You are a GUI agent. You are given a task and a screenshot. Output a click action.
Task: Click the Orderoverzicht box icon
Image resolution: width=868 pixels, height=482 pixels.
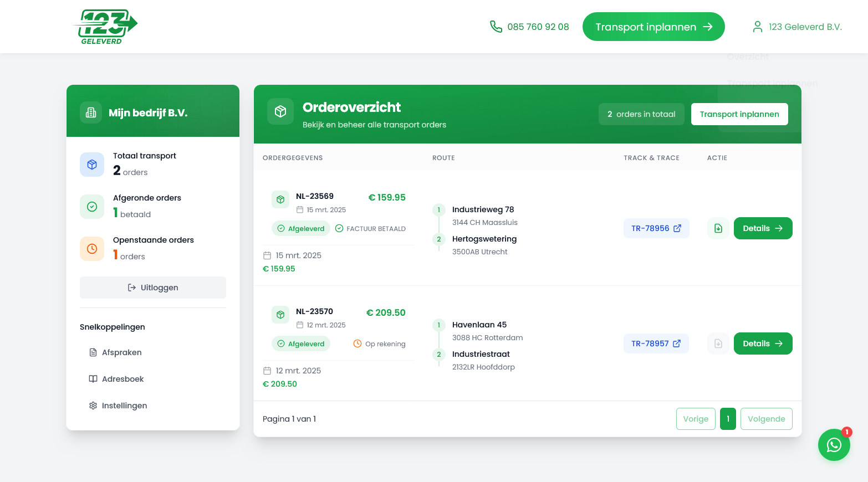280,111
